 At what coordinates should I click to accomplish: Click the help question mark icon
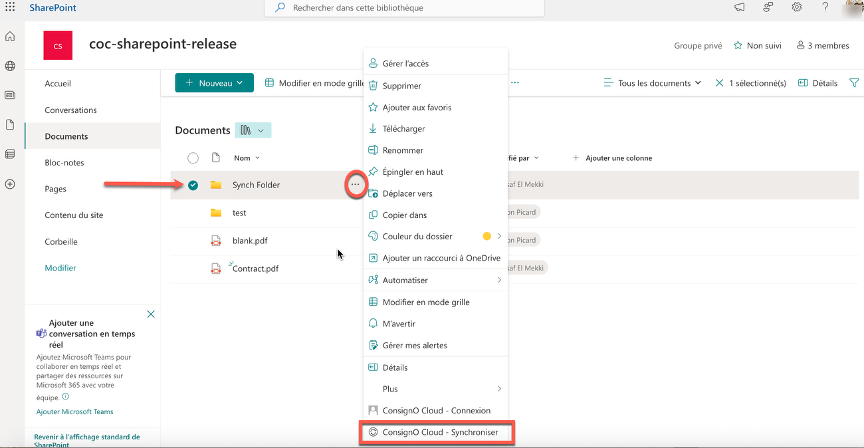[x=825, y=7]
